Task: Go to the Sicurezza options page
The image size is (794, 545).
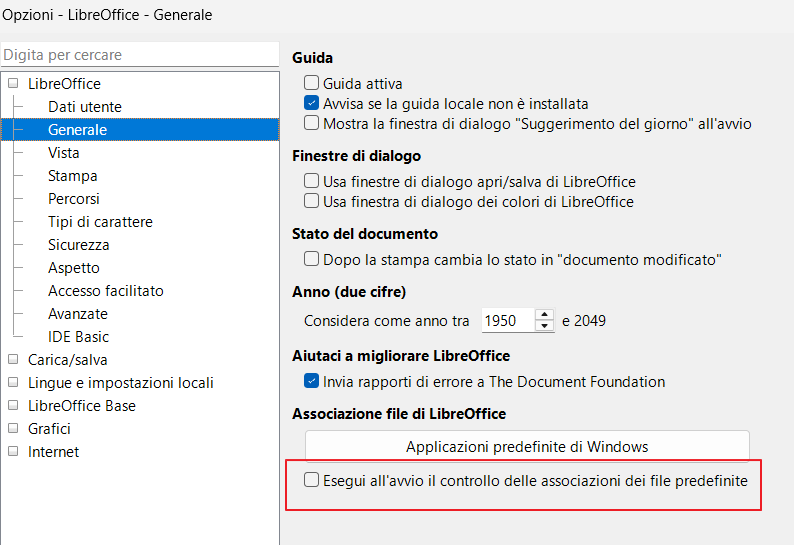Action: click(x=78, y=245)
